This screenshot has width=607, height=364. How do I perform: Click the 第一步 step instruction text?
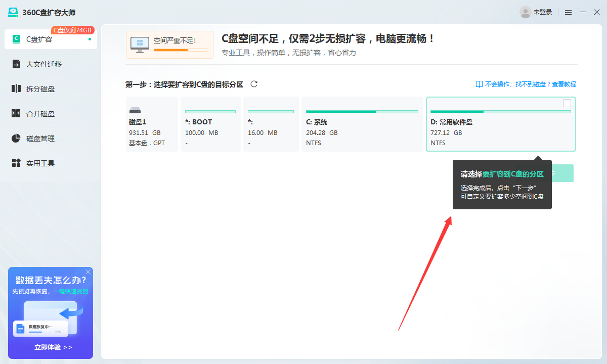coord(185,84)
